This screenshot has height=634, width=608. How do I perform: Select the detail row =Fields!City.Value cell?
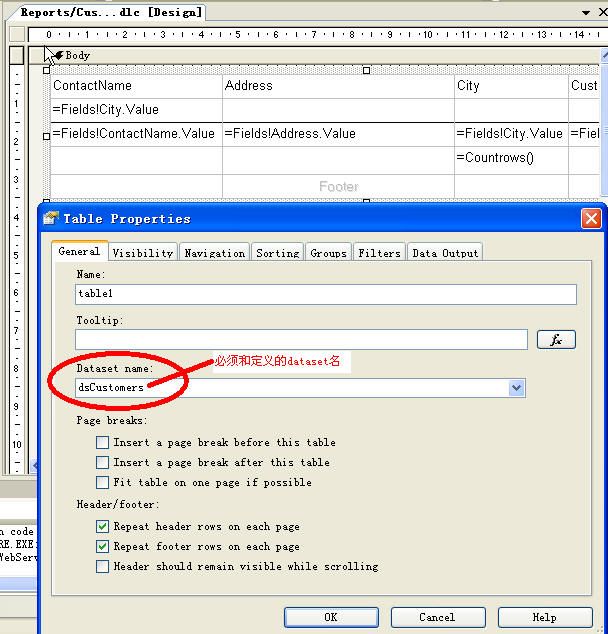coord(511,134)
